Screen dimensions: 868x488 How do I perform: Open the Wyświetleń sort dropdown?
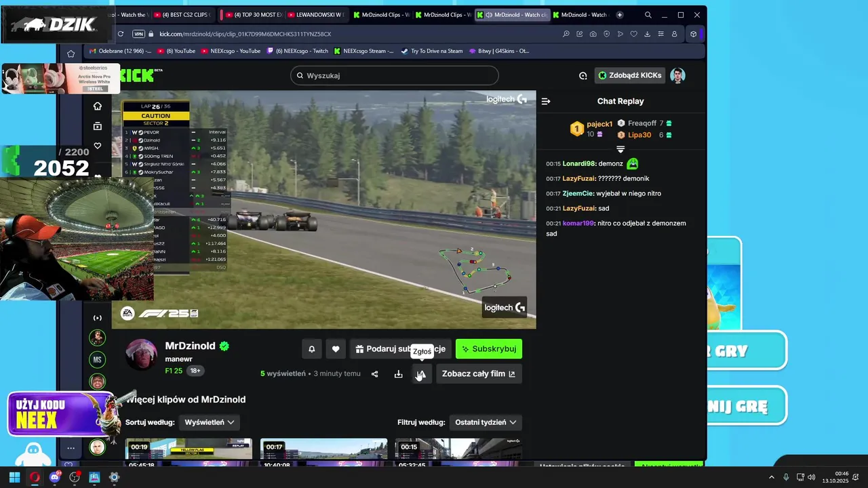point(210,422)
